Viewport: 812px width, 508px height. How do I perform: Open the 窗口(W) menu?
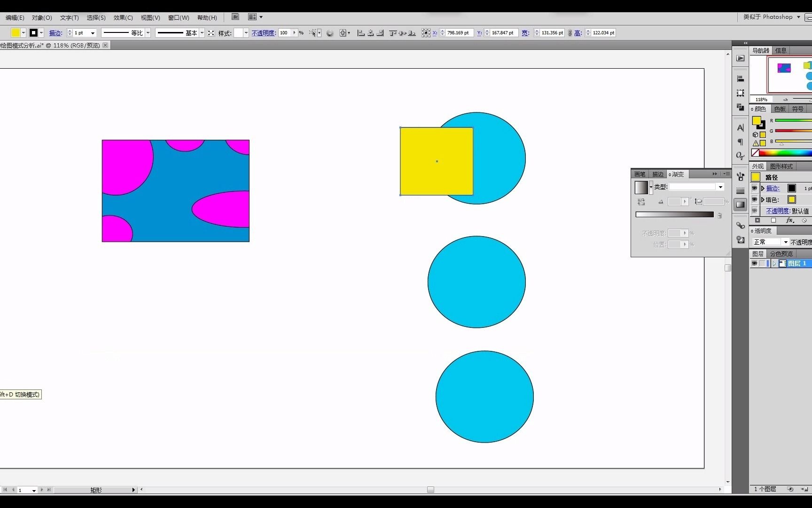[x=179, y=17]
